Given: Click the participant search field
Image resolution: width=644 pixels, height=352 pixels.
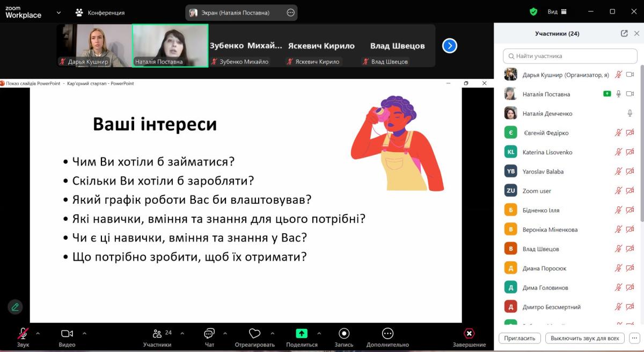Looking at the screenshot, I should coord(569,56).
